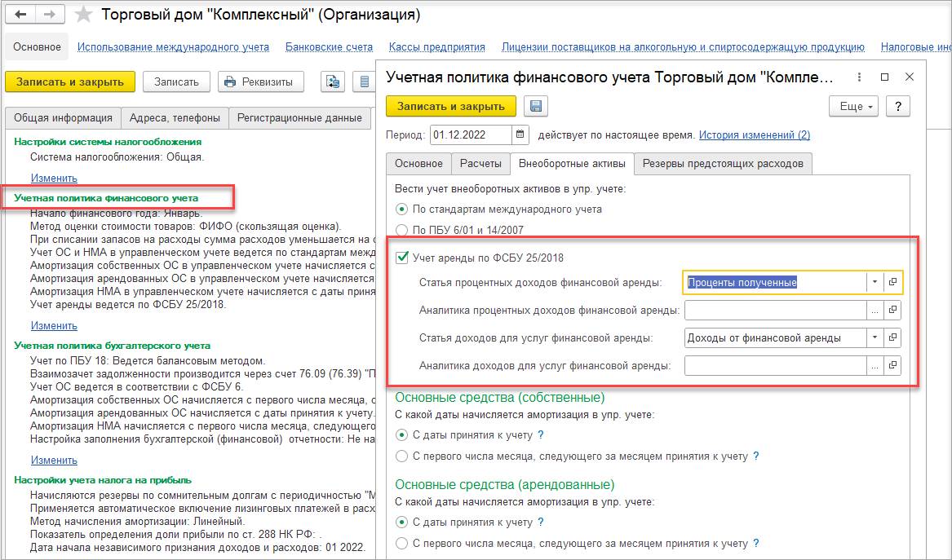Open Налоговые ин... link at the right edge
Image resolution: width=952 pixels, height=560 pixels.
[915, 46]
